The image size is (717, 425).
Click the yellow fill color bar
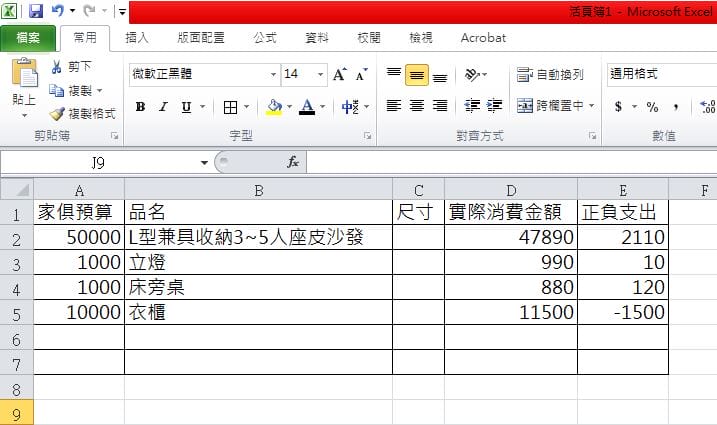(274, 113)
